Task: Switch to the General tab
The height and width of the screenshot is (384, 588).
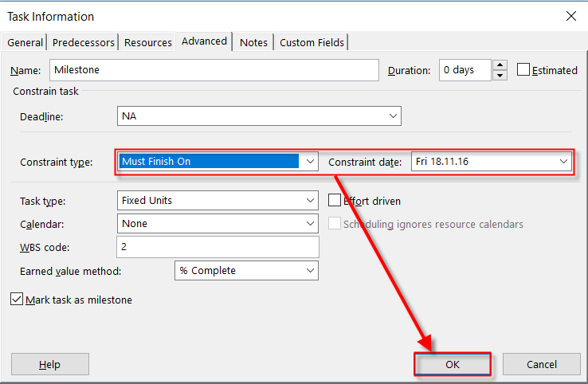Action: tap(25, 42)
